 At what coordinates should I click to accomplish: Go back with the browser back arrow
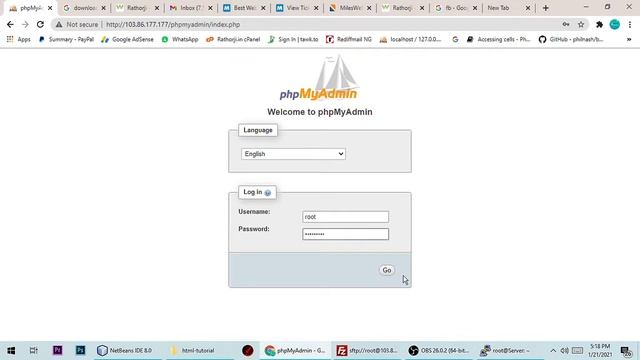tap(10, 24)
